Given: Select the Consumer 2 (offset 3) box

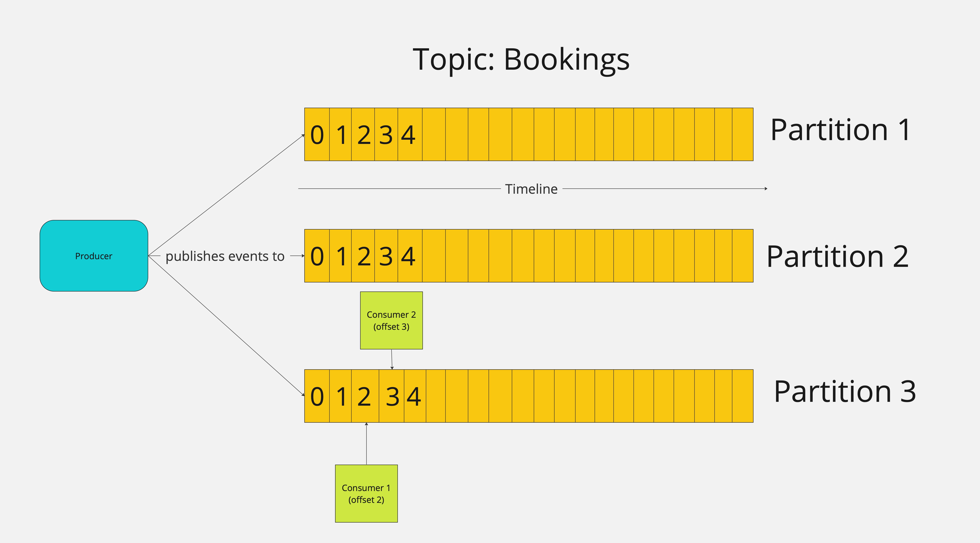Looking at the screenshot, I should pos(391,320).
